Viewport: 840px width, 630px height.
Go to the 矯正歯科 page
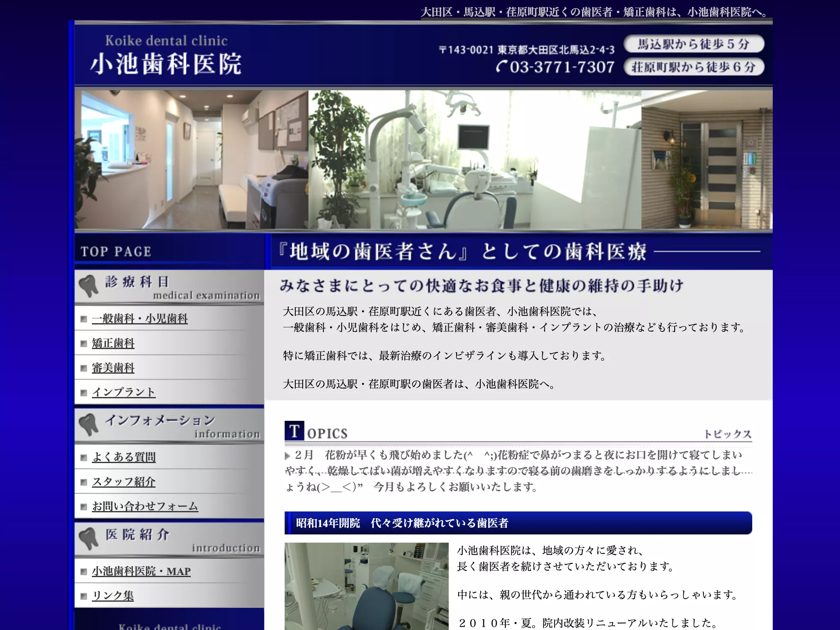[x=113, y=343]
